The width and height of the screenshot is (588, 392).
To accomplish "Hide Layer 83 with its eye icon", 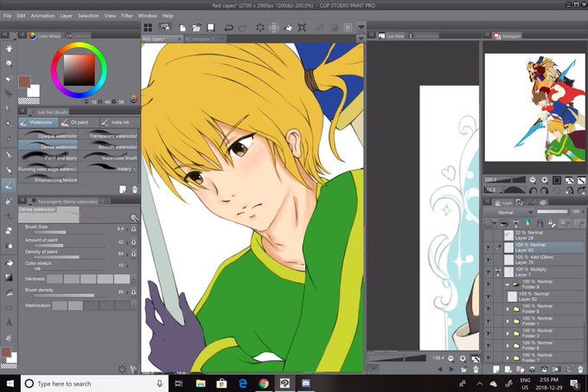I will coord(489,247).
